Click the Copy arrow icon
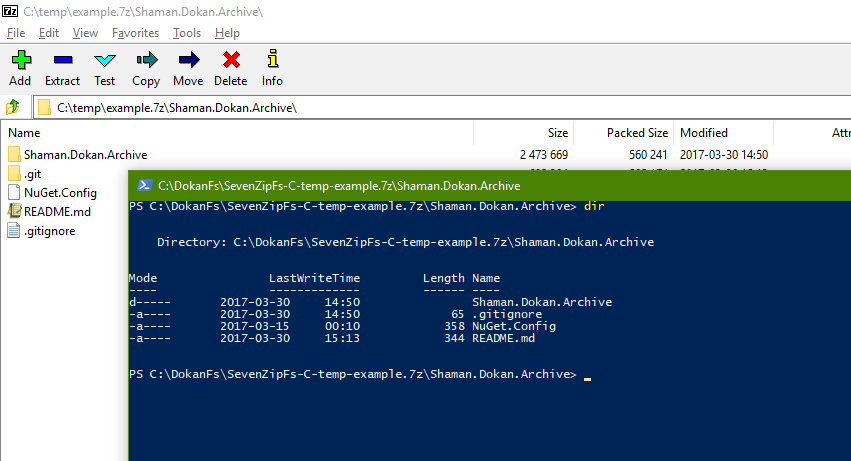Screen dimensions: 851x461 pyautogui.click(x=147, y=60)
